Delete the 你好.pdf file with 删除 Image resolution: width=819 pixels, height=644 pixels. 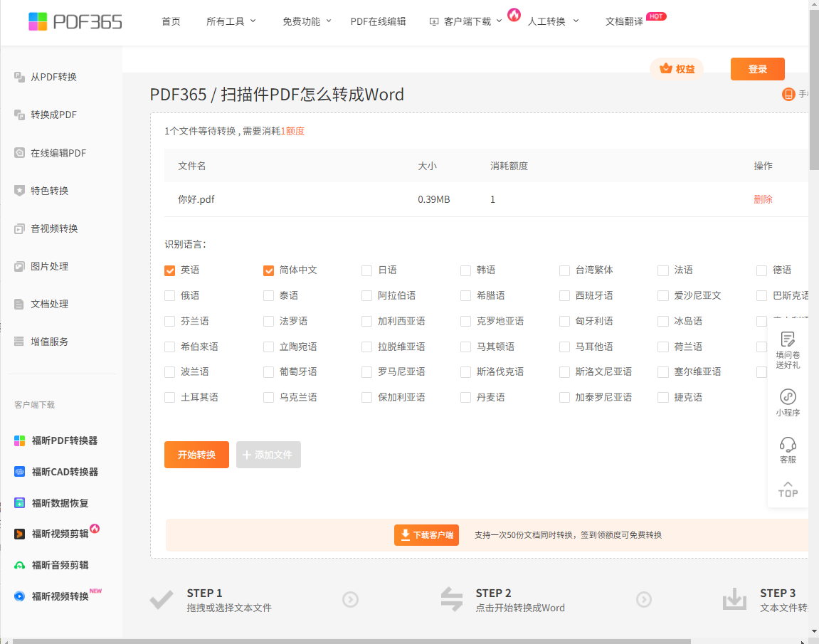click(x=763, y=199)
